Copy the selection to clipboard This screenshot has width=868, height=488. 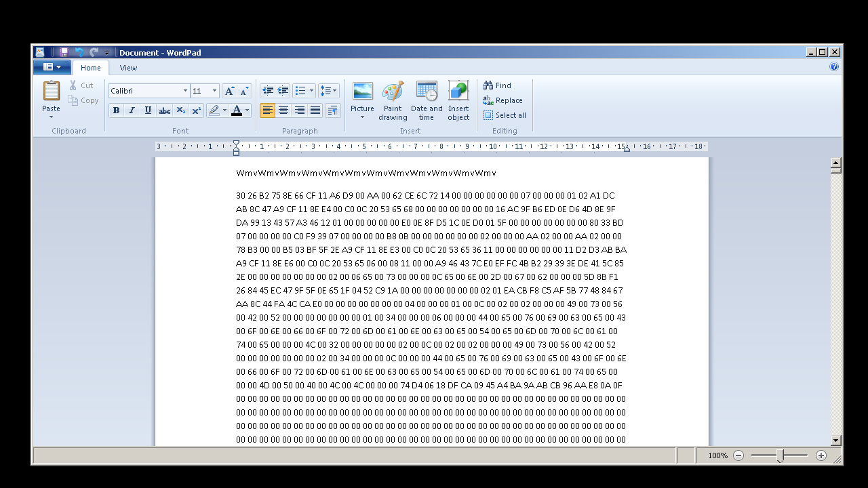83,100
